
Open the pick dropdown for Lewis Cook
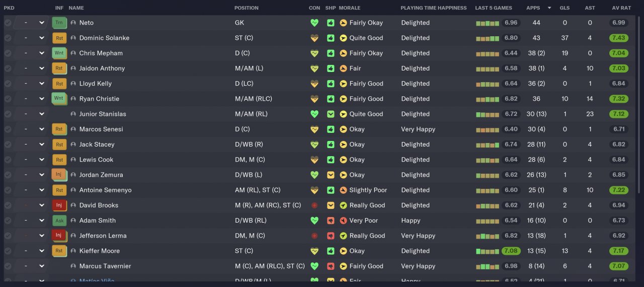coord(42,160)
